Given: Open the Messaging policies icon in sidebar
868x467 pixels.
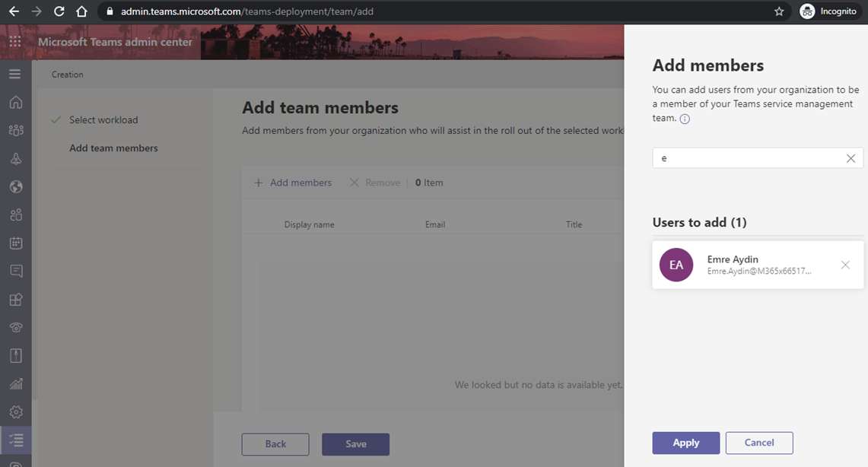Looking at the screenshot, I should coord(16,271).
